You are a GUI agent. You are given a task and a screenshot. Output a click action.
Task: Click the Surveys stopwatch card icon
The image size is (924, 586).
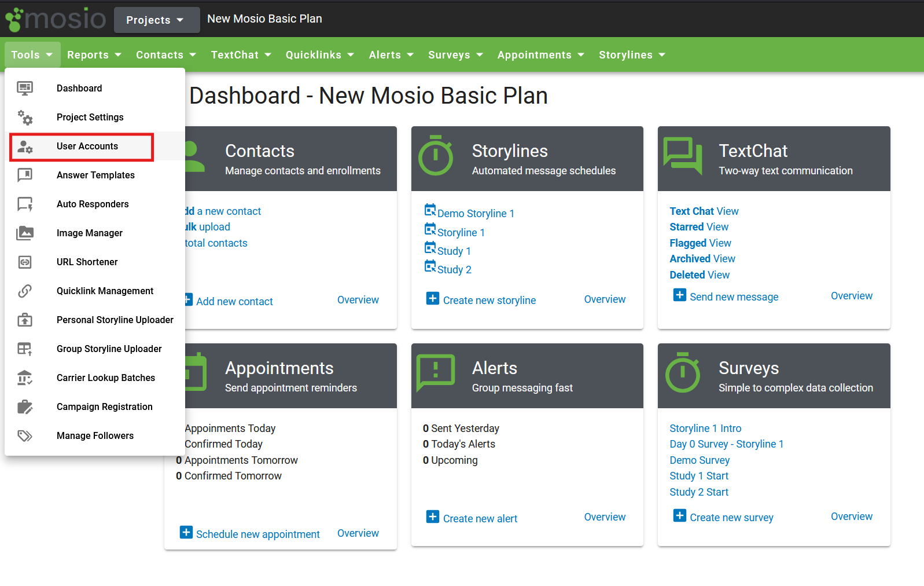click(x=683, y=372)
